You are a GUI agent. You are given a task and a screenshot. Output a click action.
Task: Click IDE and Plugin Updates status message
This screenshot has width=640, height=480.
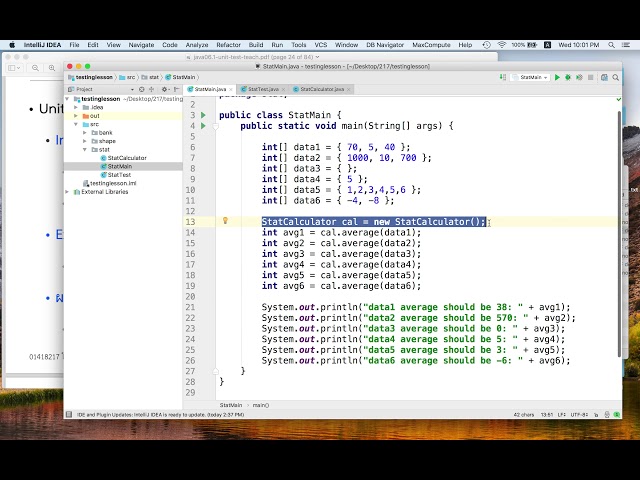[x=160, y=414]
